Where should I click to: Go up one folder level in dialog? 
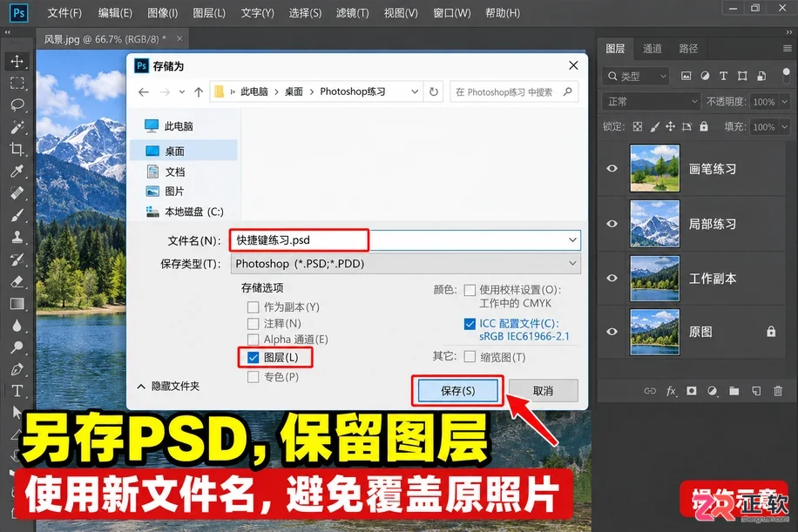[199, 92]
